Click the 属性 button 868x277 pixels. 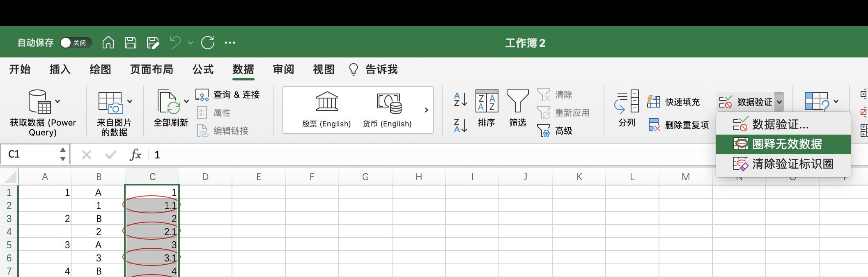pyautogui.click(x=214, y=112)
